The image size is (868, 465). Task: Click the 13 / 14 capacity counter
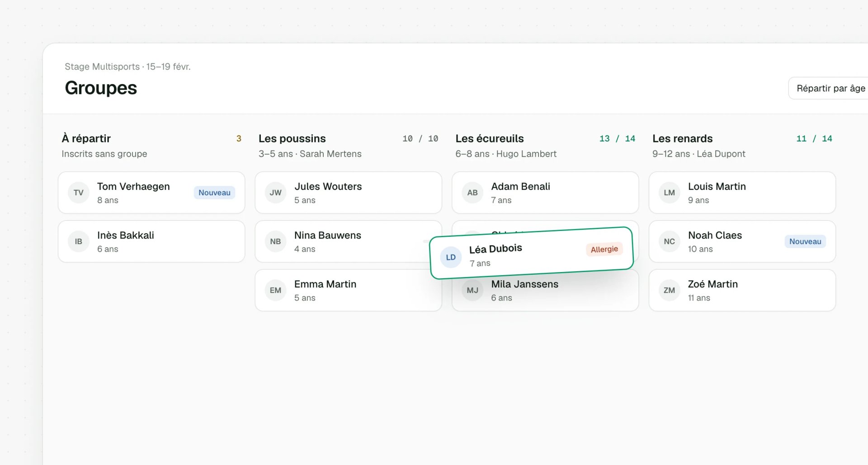click(x=618, y=139)
